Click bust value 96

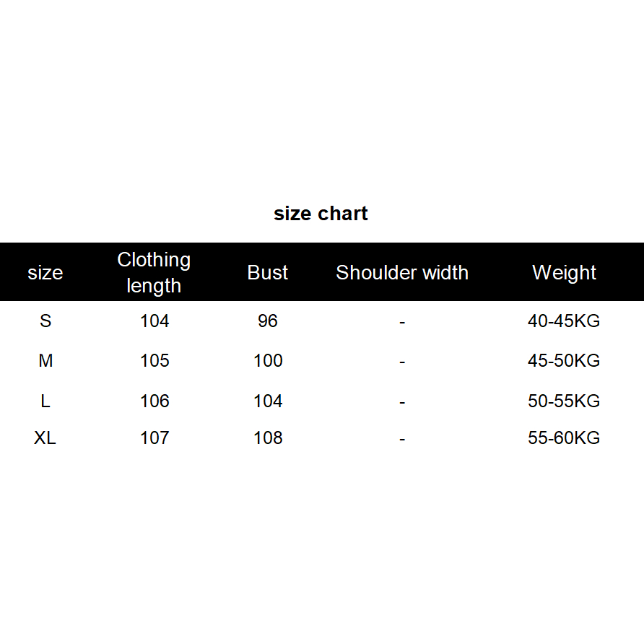pos(267,321)
